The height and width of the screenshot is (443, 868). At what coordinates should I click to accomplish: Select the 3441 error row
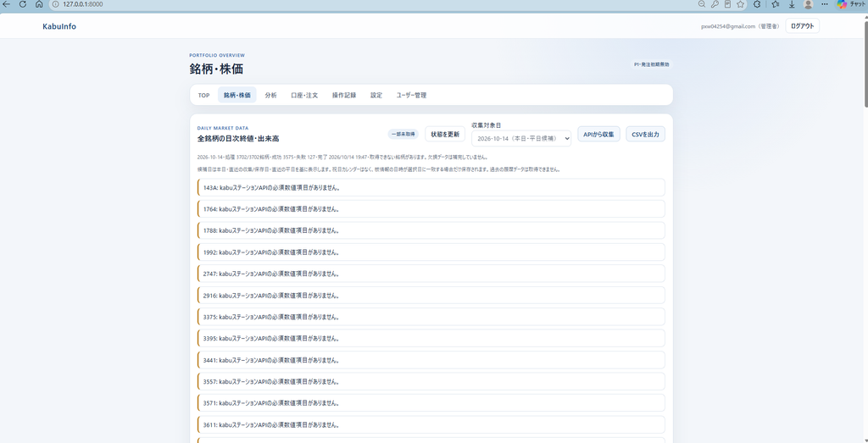[431, 360]
